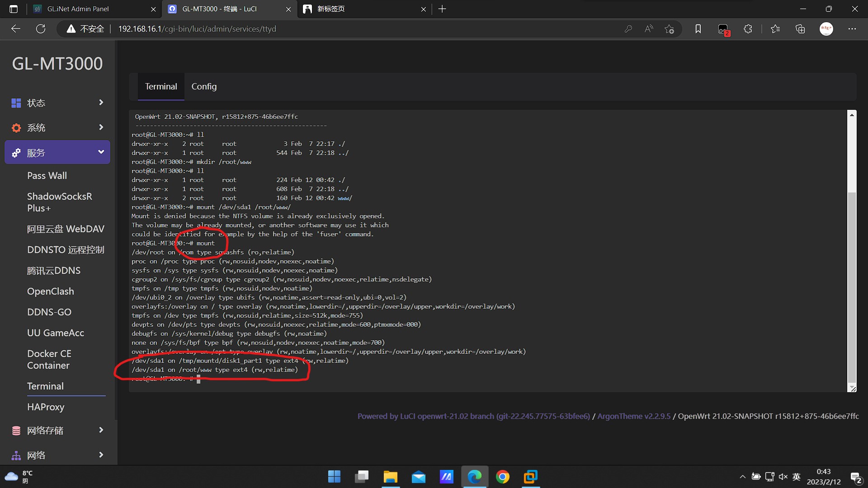Image resolution: width=868 pixels, height=488 pixels.
Task: Collapse the 服务 menu chevron
Action: pos(101,152)
